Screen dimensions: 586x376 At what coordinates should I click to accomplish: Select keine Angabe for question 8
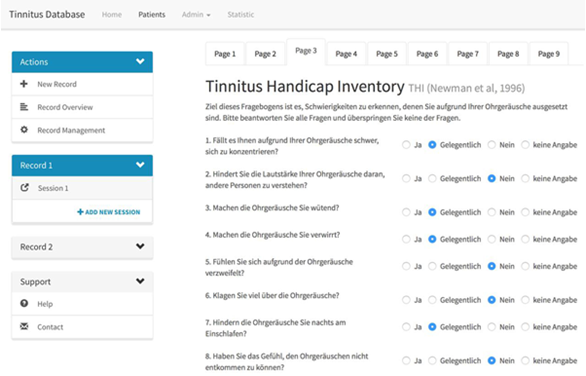click(525, 360)
